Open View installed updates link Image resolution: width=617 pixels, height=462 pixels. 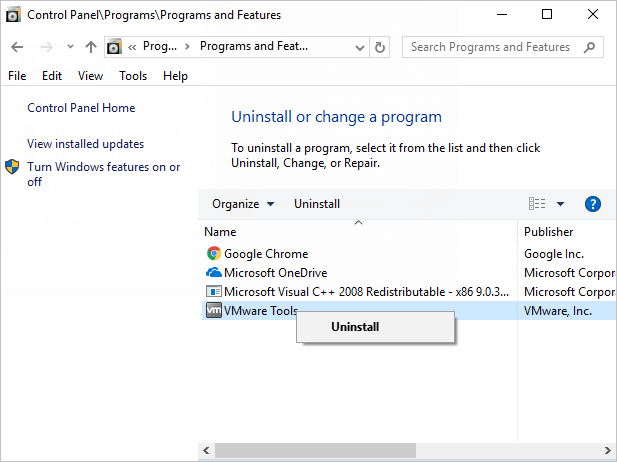85,144
